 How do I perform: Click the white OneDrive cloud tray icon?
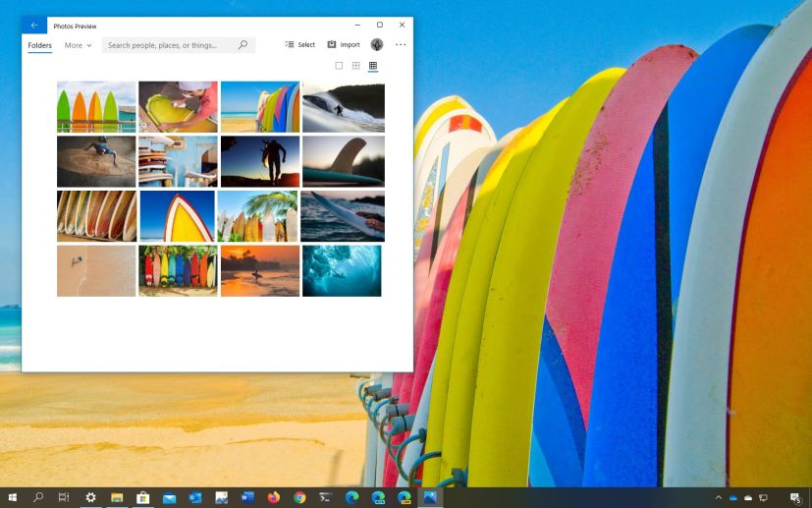748,497
